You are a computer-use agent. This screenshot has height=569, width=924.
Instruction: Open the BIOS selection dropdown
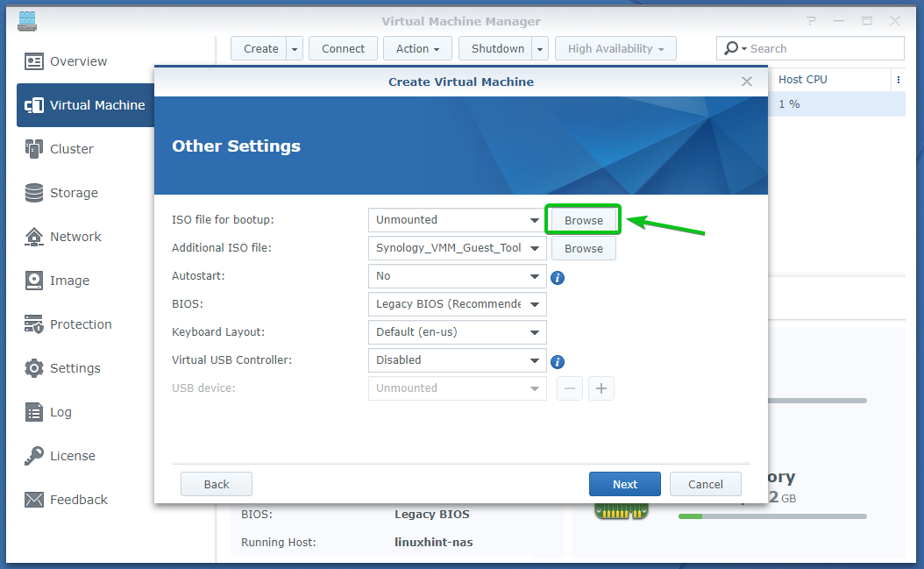535,304
